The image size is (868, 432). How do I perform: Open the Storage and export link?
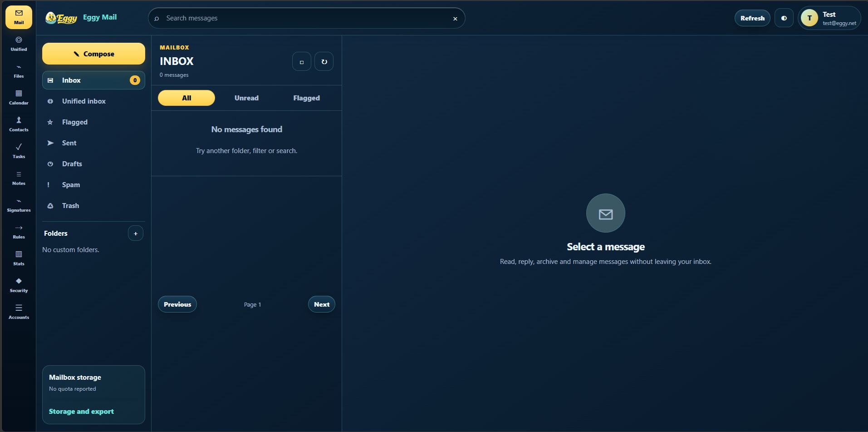pyautogui.click(x=81, y=412)
